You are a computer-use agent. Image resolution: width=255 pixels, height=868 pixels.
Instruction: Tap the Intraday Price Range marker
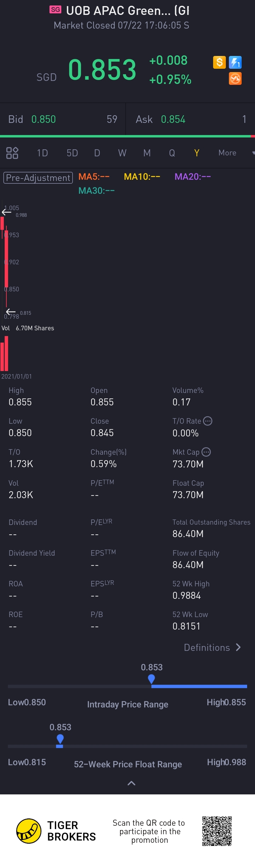pos(151,679)
